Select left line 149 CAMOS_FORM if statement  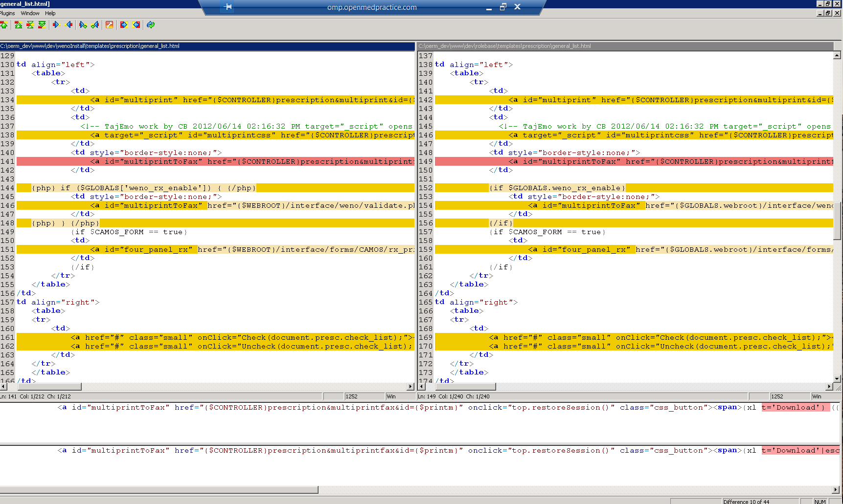tap(215, 232)
